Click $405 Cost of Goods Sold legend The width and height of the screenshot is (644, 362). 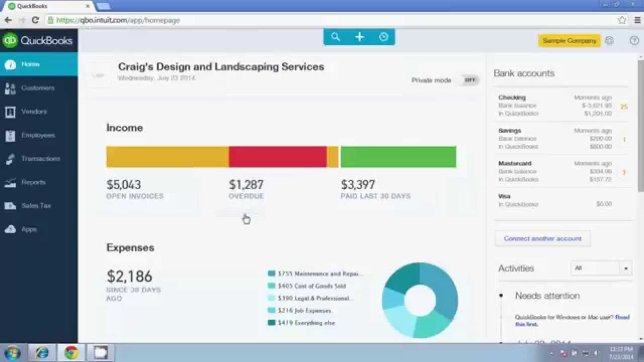pos(307,286)
